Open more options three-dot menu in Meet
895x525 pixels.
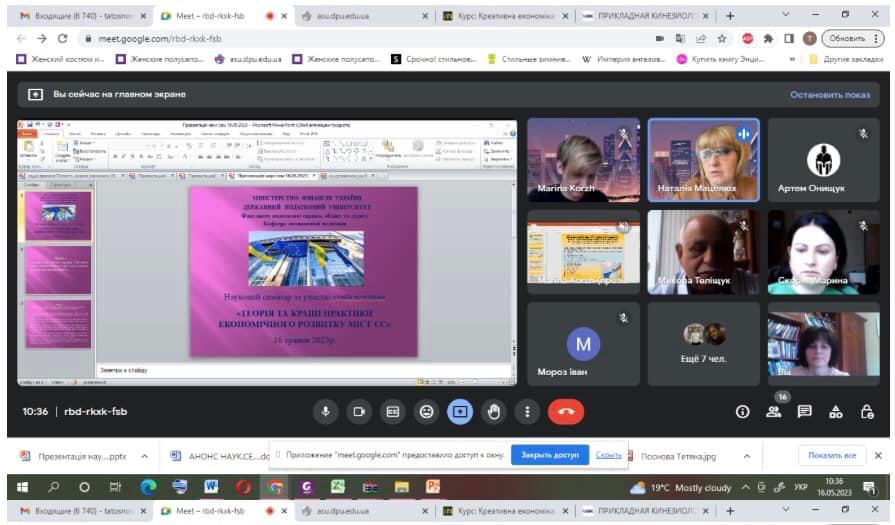527,411
